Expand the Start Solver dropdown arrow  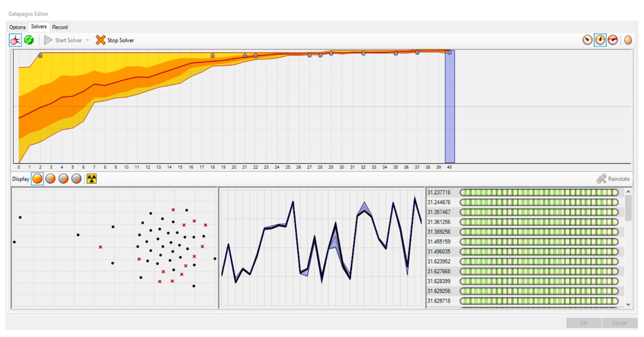pos(88,40)
